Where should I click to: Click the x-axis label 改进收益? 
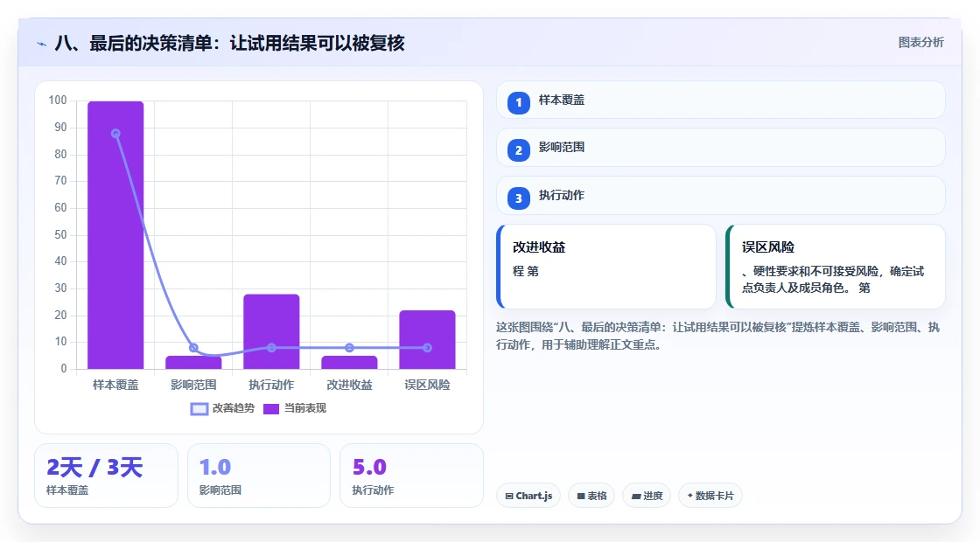click(349, 386)
